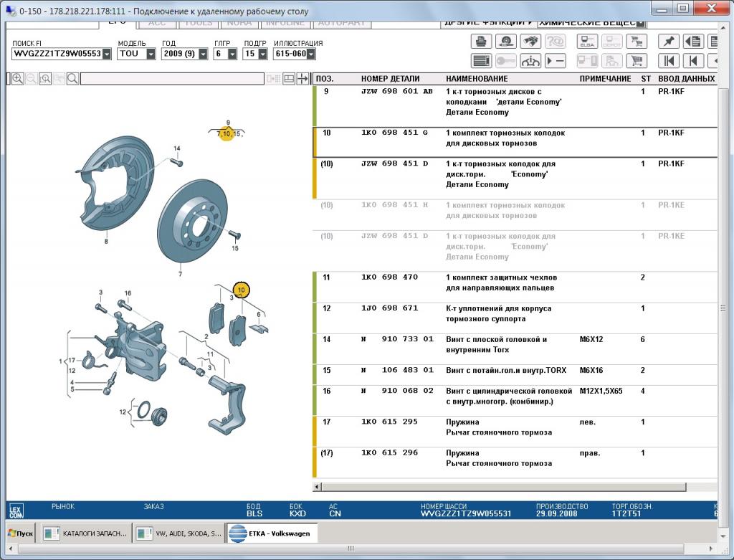This screenshot has width=734, height=560.
Task: Click the ПОЗ. column header
Action: point(325,79)
